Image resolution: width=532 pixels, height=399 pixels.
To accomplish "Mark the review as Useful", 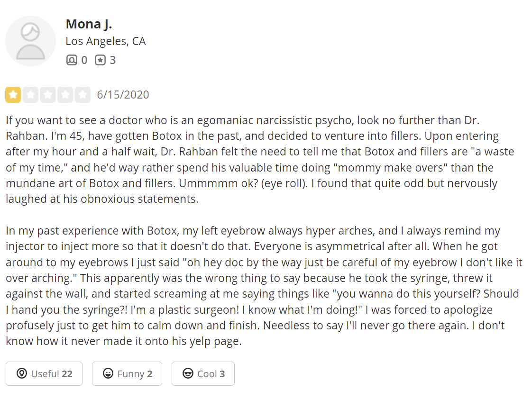I will point(44,374).
